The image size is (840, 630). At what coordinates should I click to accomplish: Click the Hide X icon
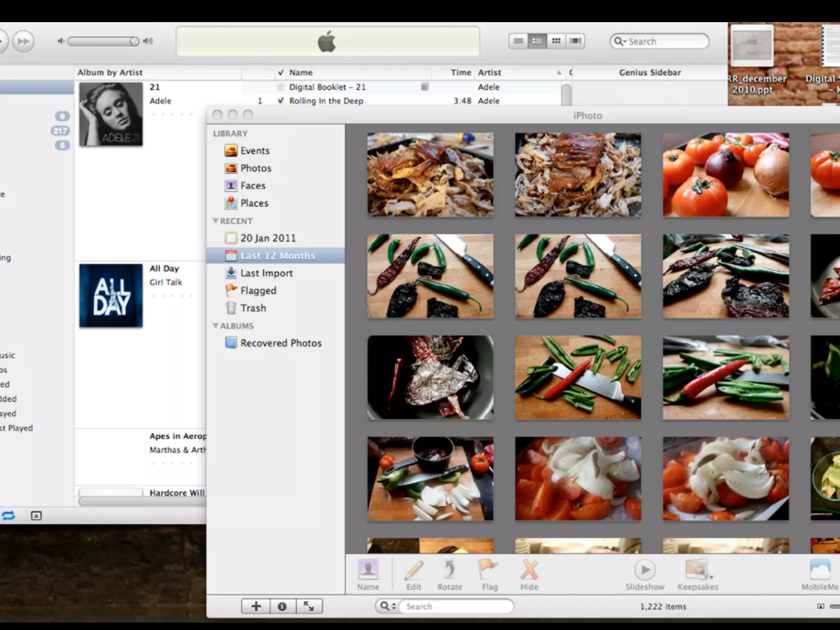(x=529, y=569)
